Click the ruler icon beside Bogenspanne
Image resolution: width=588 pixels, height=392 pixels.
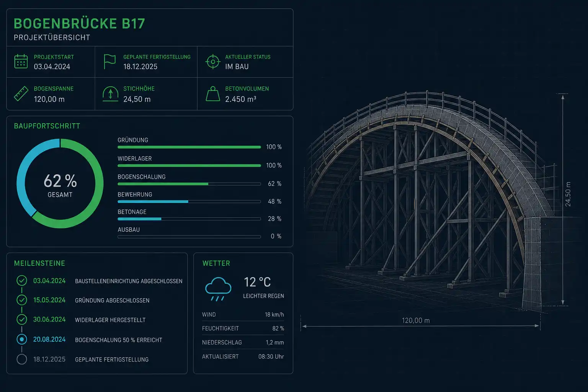(21, 94)
